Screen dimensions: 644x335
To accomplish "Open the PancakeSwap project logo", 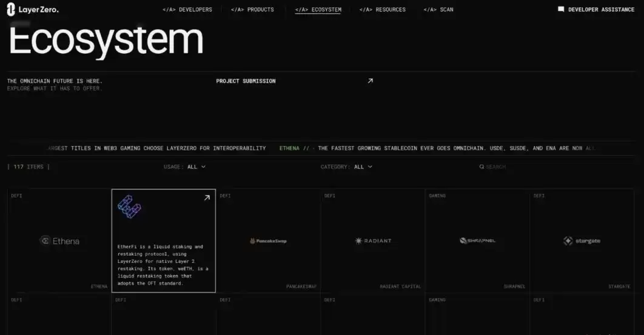I will point(268,241).
